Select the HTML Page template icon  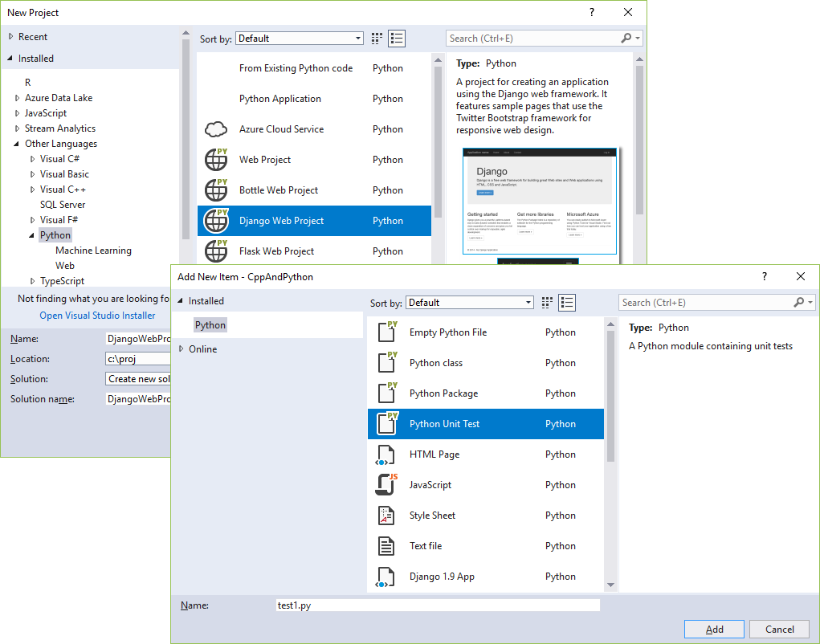(386, 454)
